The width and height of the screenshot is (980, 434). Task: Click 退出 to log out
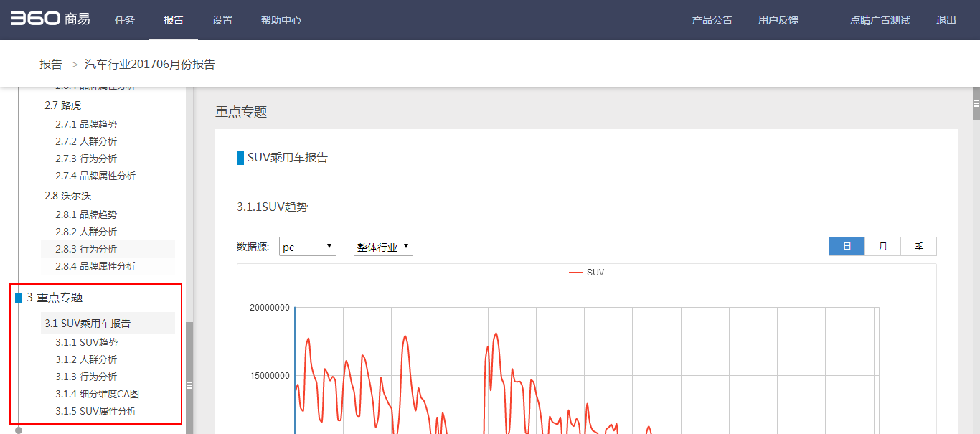pyautogui.click(x=946, y=20)
